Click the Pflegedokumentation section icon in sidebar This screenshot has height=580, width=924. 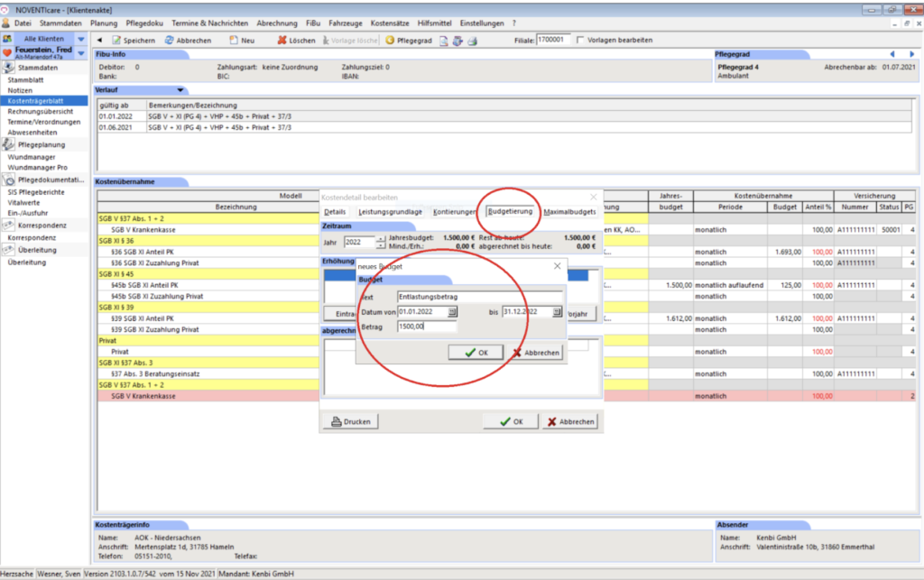coord(8,180)
